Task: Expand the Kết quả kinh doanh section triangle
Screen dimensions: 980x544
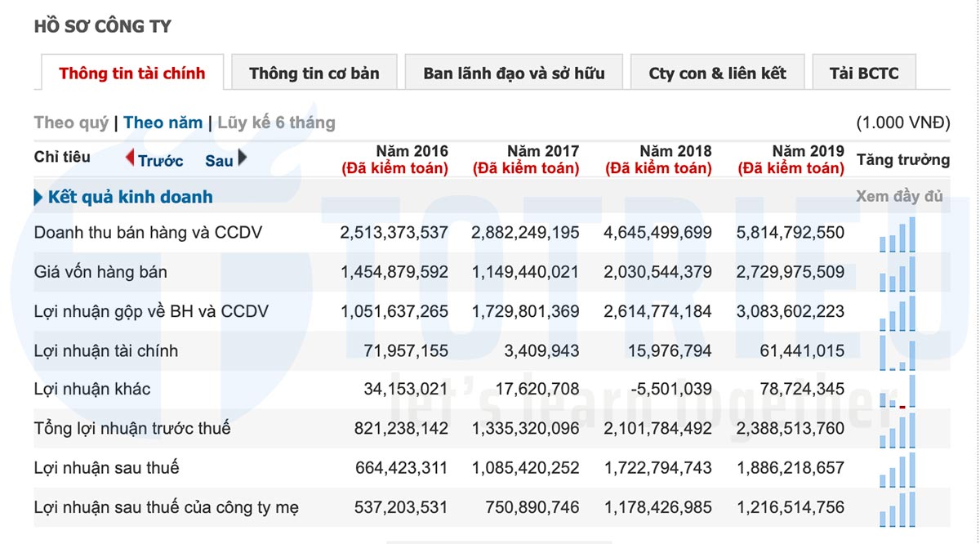Action: pos(38,197)
